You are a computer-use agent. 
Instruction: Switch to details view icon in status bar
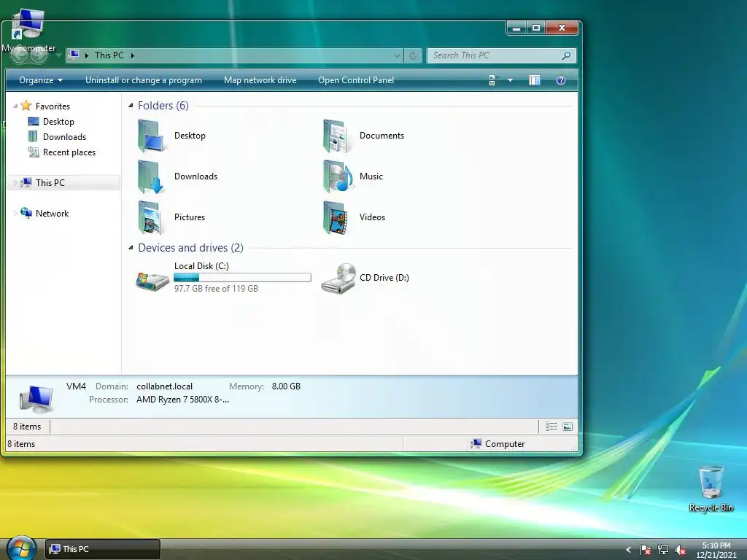pos(551,426)
